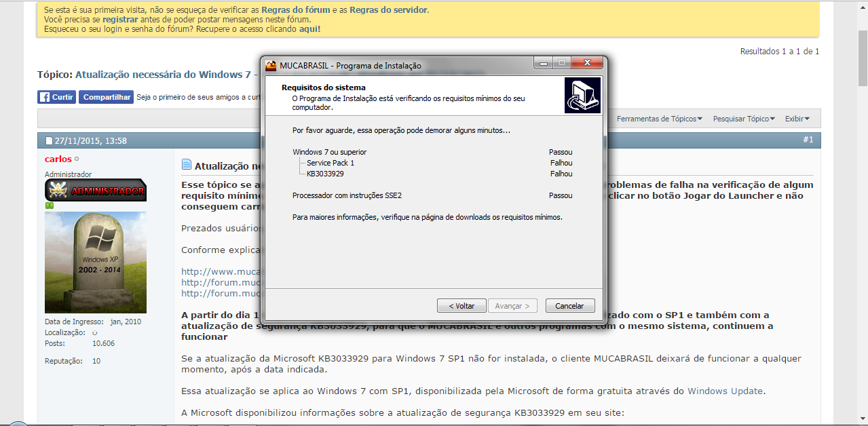Expand the Exibir dropdown menu

point(797,119)
